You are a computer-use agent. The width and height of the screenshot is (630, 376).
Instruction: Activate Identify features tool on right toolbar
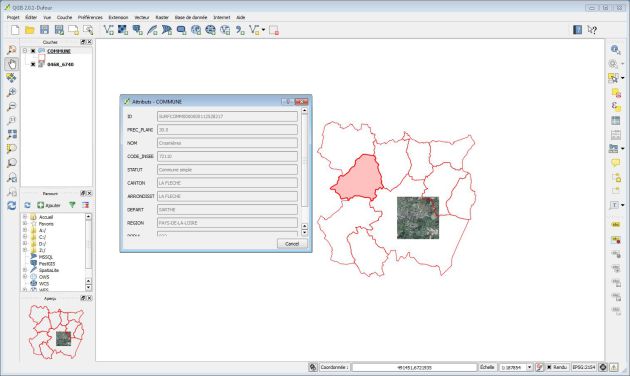(x=615, y=49)
